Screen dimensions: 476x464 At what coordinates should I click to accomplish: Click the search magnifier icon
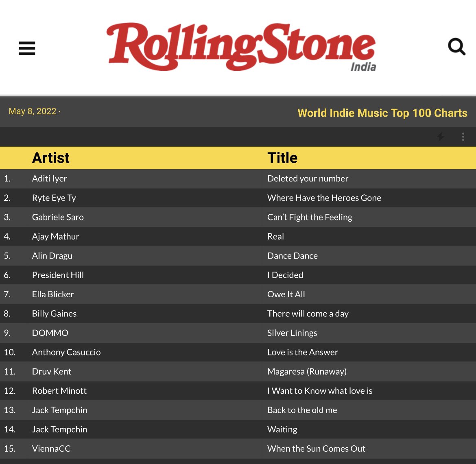[456, 47]
